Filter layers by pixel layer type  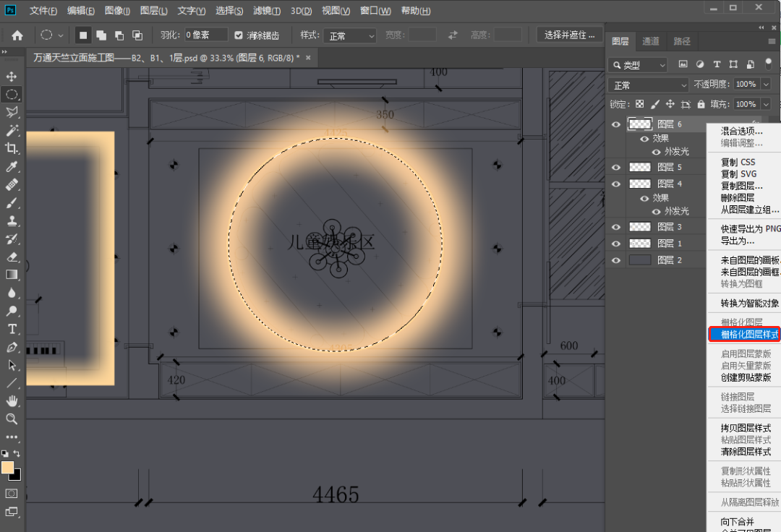(683, 64)
